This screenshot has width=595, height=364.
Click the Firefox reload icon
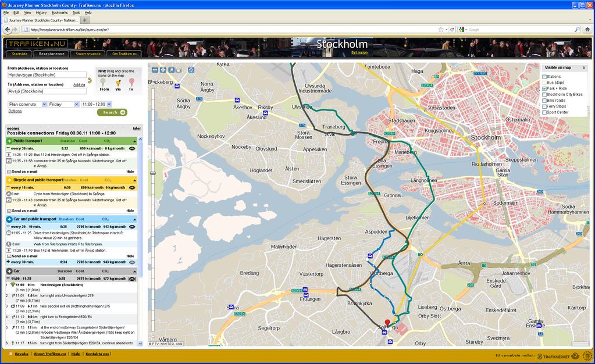tap(452, 29)
